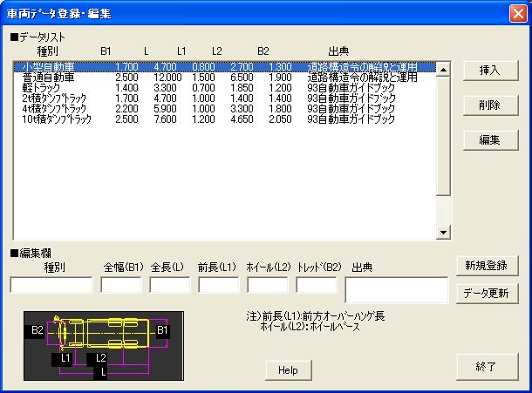Click the 12.000 length value
This screenshot has height=393, width=532.
167,78
